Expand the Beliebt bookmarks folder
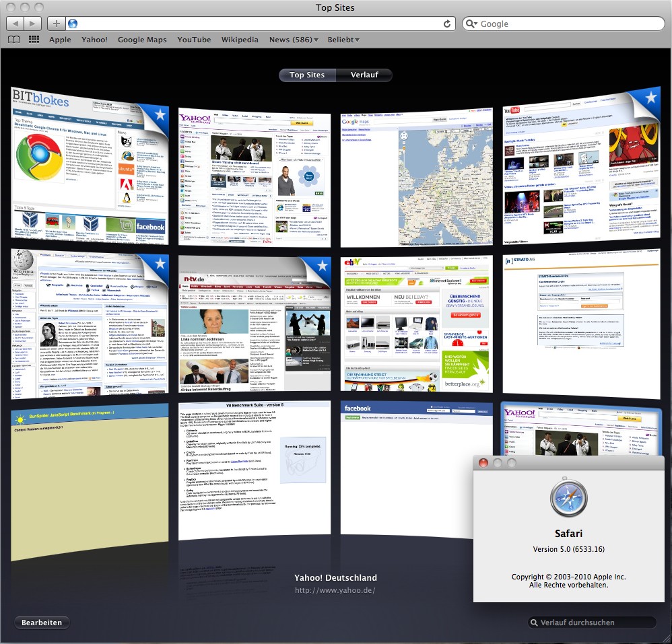Screen dimensions: 672x644 pos(343,40)
